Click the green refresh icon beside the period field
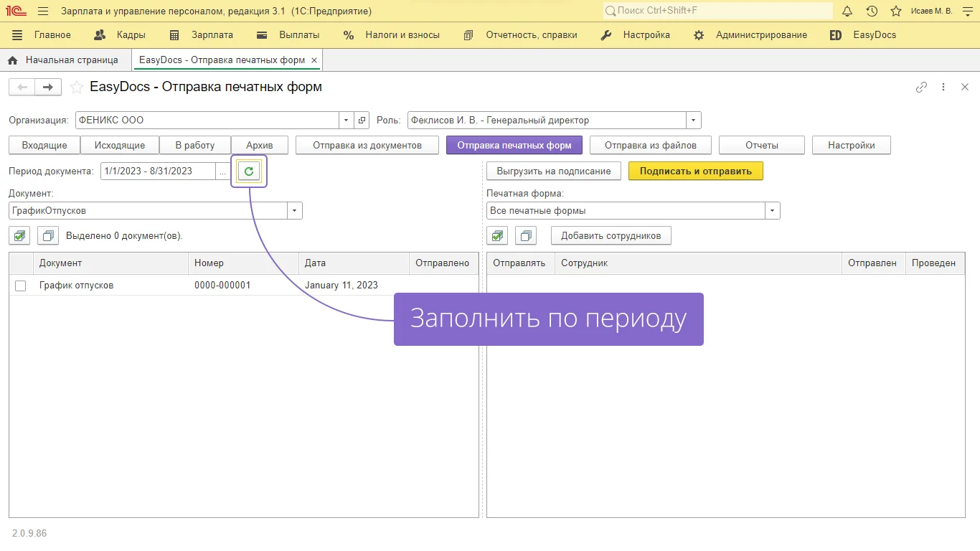This screenshot has width=980, height=551. [249, 171]
